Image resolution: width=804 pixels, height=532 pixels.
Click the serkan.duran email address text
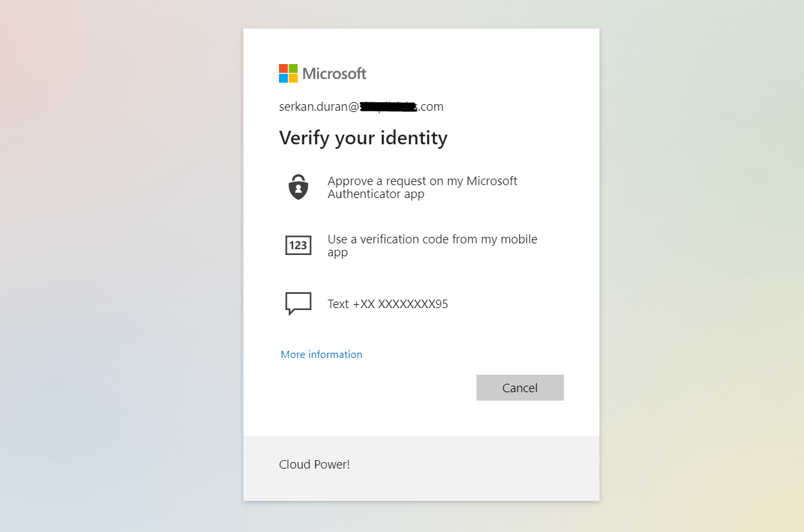click(361, 107)
